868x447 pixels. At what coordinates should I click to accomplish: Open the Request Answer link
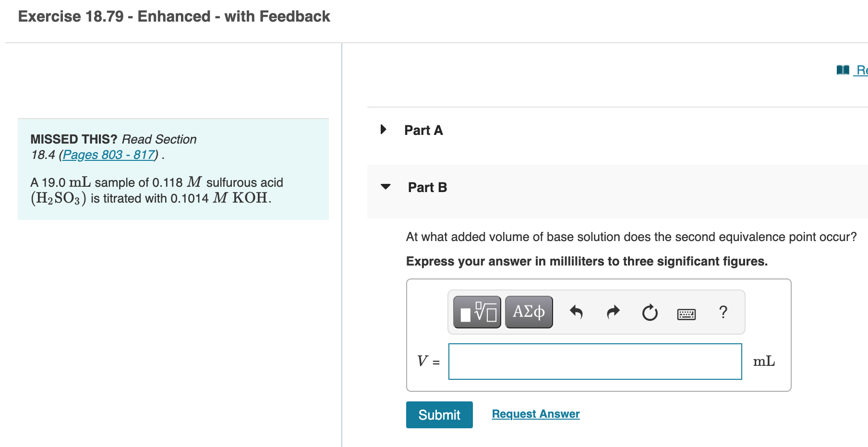[535, 413]
